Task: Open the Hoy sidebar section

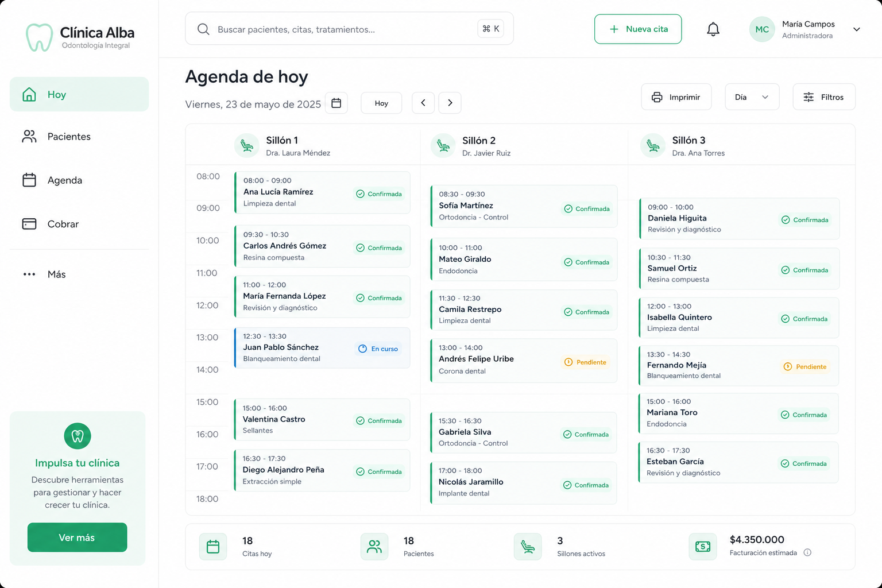Action: pos(79,94)
